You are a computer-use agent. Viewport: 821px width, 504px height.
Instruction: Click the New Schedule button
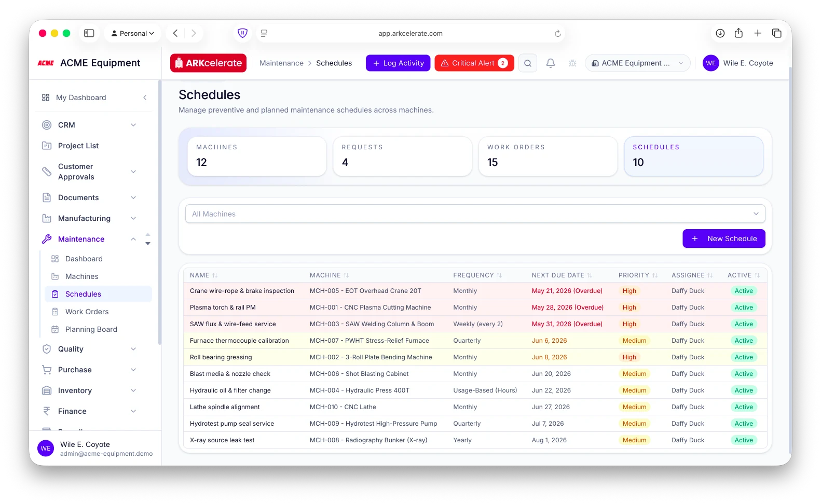click(723, 239)
